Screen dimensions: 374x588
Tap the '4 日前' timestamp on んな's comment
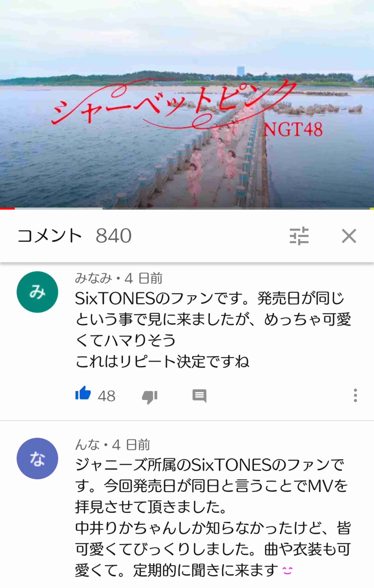(x=131, y=445)
